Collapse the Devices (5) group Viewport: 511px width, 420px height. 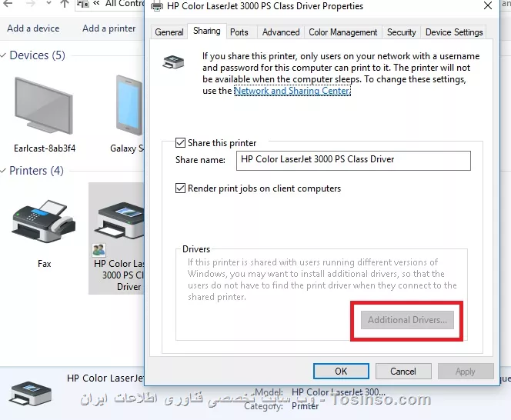3,55
